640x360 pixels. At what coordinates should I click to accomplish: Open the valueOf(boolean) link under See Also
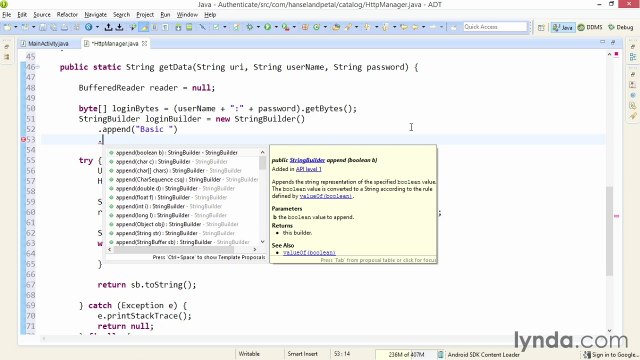click(x=309, y=253)
